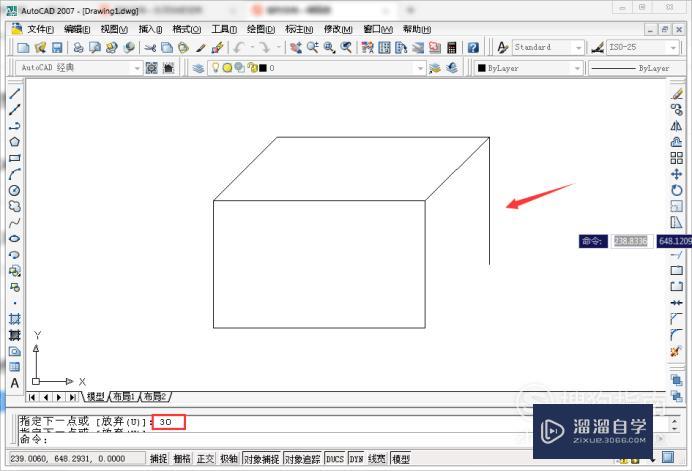Screen dimensions: 692x471
Task: Toggle 捕捉 snap mode in status bar
Action: pos(158,459)
